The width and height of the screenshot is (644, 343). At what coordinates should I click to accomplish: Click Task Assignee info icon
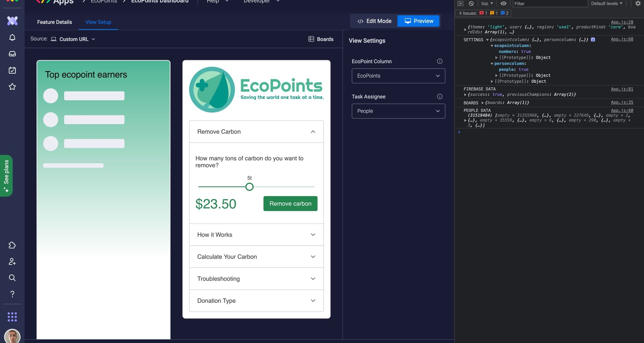point(439,96)
